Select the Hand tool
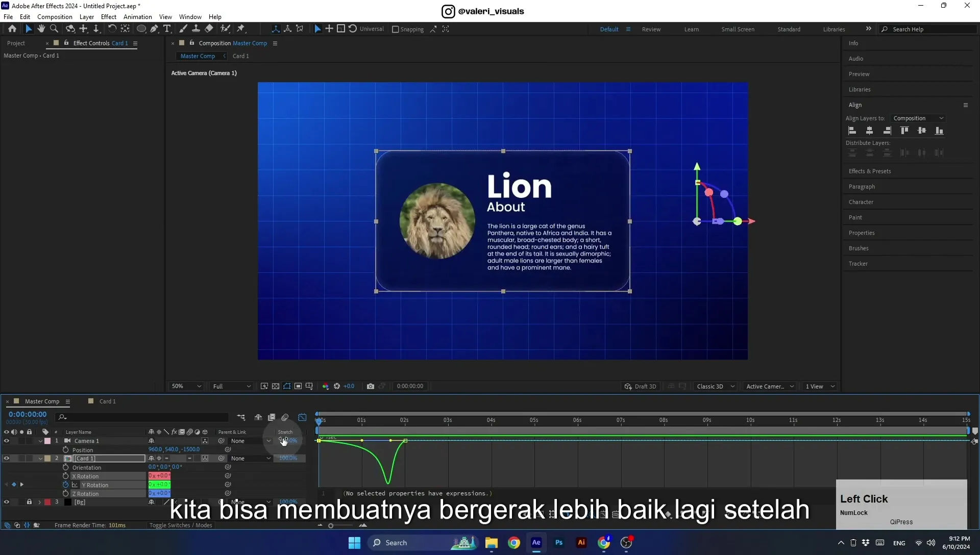 pyautogui.click(x=41, y=29)
